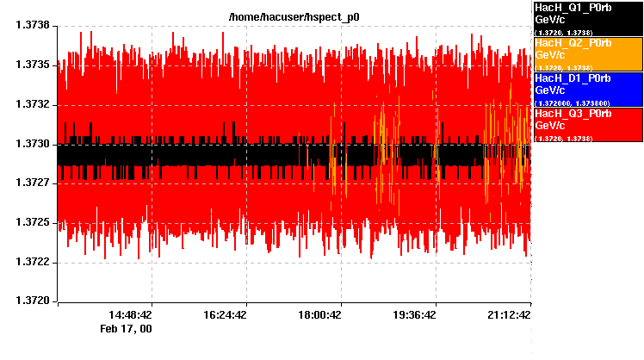Click the 1.3727 y-axis label
The height and width of the screenshot is (360, 644).
pyautogui.click(x=32, y=183)
